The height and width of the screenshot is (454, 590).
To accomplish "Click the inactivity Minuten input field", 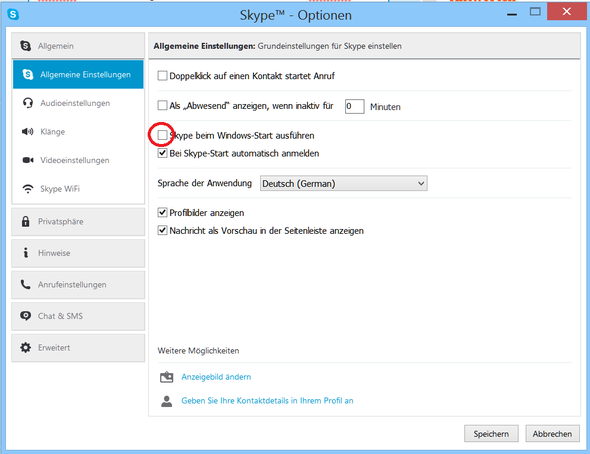I will tap(354, 106).
